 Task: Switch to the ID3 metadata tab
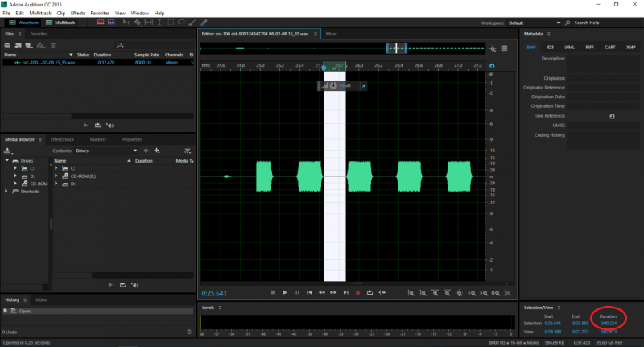pyautogui.click(x=550, y=48)
